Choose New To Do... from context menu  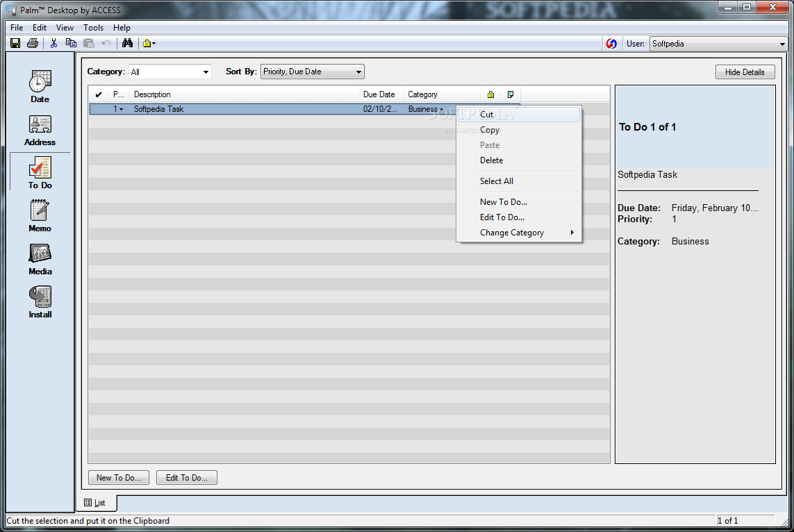(x=518, y=201)
